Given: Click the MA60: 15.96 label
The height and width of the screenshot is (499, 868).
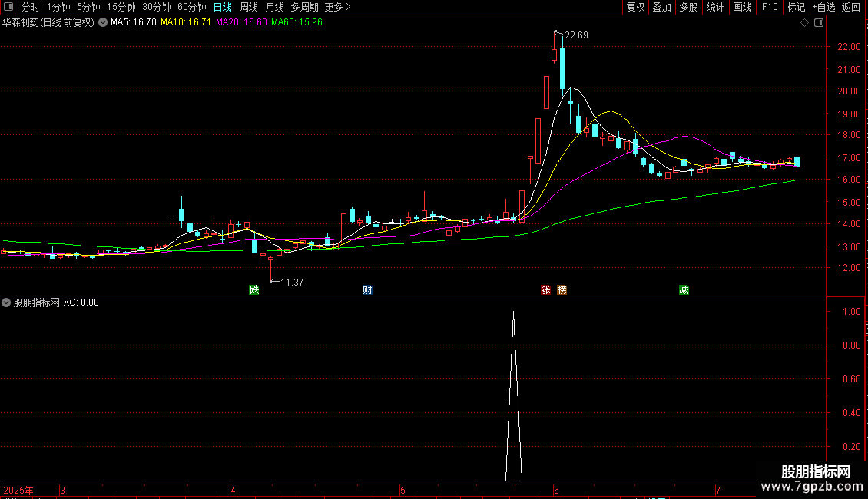Looking at the screenshot, I should [297, 23].
